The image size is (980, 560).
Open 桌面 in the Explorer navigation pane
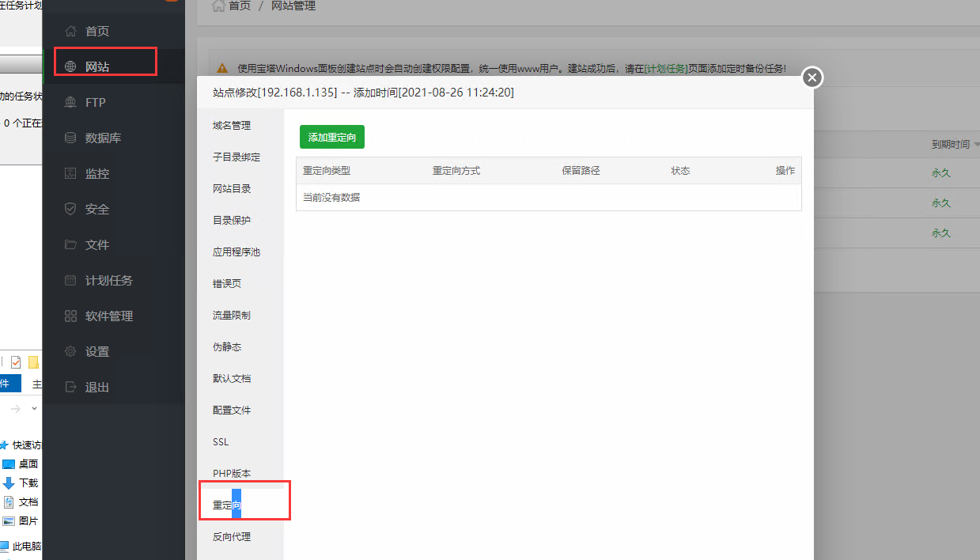point(28,464)
